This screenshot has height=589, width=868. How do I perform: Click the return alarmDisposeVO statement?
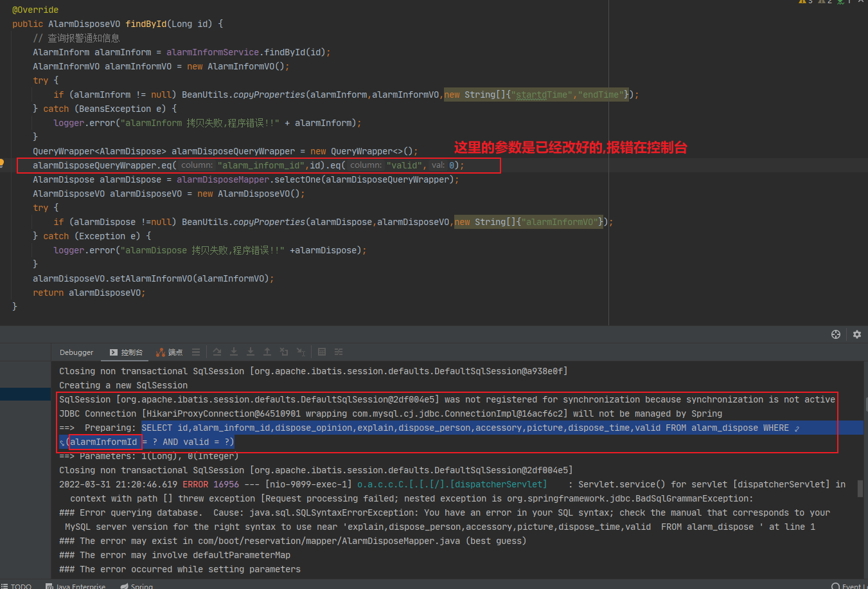point(89,293)
